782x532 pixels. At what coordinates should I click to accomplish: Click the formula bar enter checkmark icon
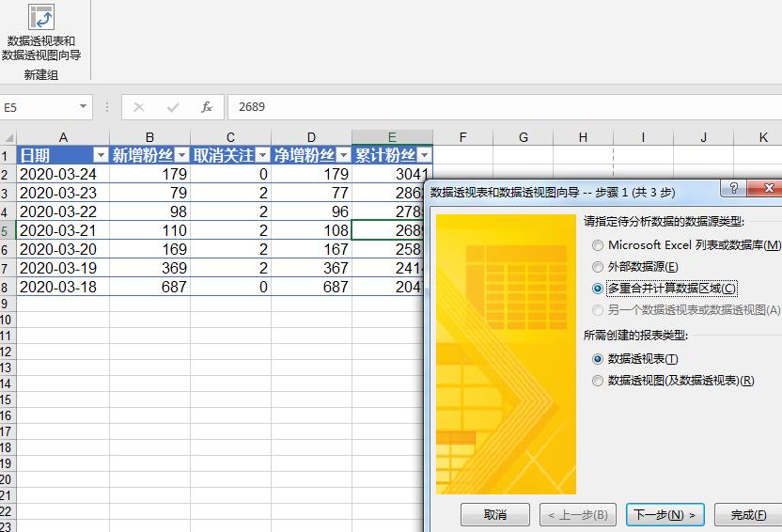[173, 107]
